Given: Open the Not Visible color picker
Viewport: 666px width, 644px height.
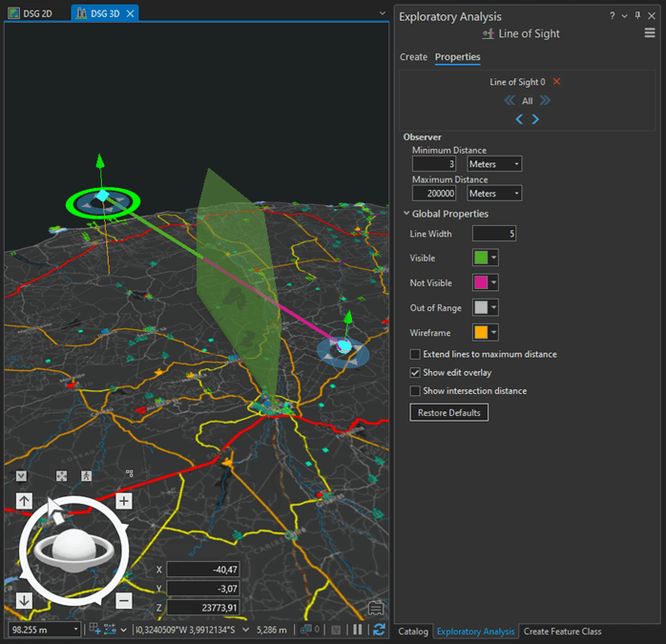Looking at the screenshot, I should (x=487, y=282).
